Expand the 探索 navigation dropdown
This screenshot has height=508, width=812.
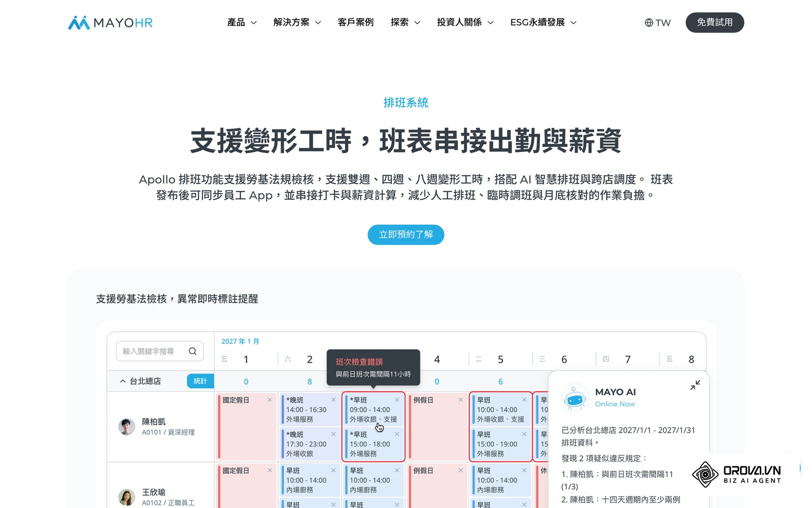[x=405, y=22]
